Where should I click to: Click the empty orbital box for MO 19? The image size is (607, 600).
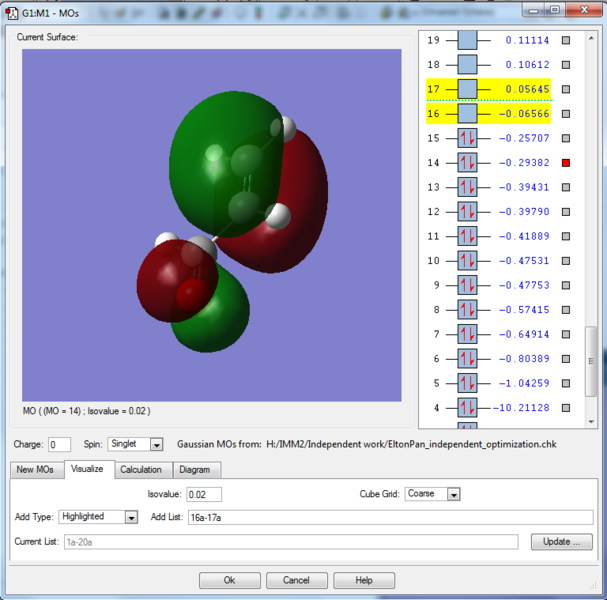[467, 40]
